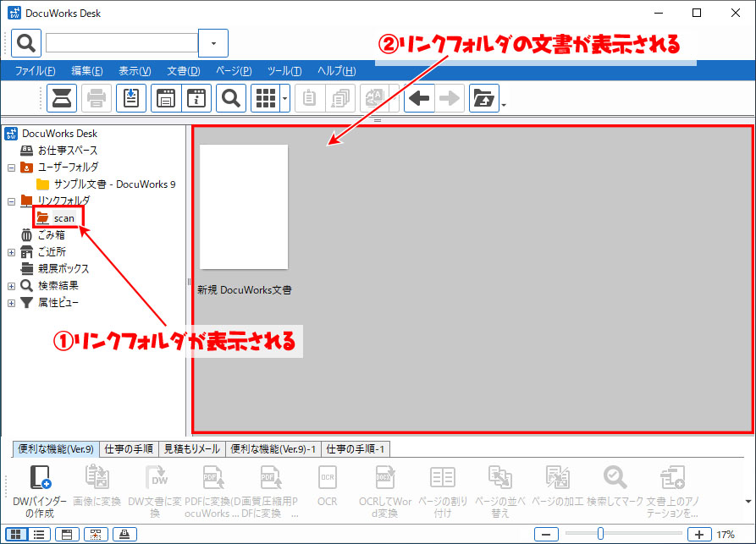Switch to list view in the status bar
Screen dimensions: 756x544
point(39,534)
